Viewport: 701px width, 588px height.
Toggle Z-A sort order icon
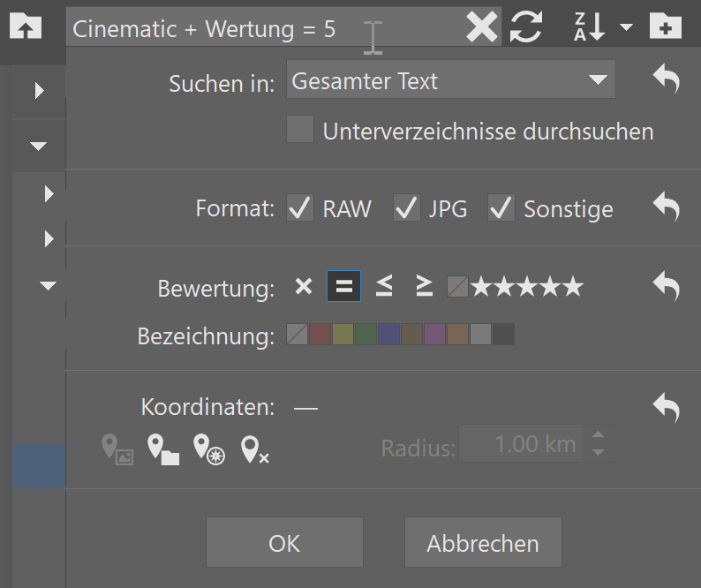pos(589,27)
